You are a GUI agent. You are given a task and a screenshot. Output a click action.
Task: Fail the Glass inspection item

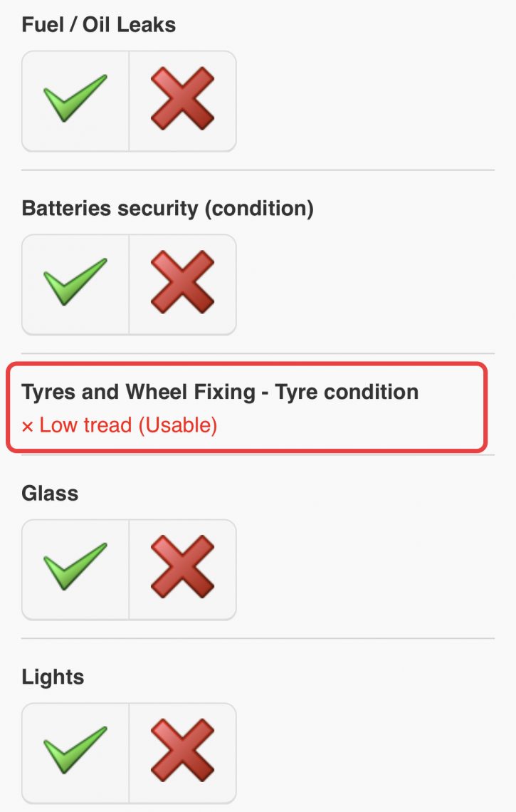click(x=183, y=569)
